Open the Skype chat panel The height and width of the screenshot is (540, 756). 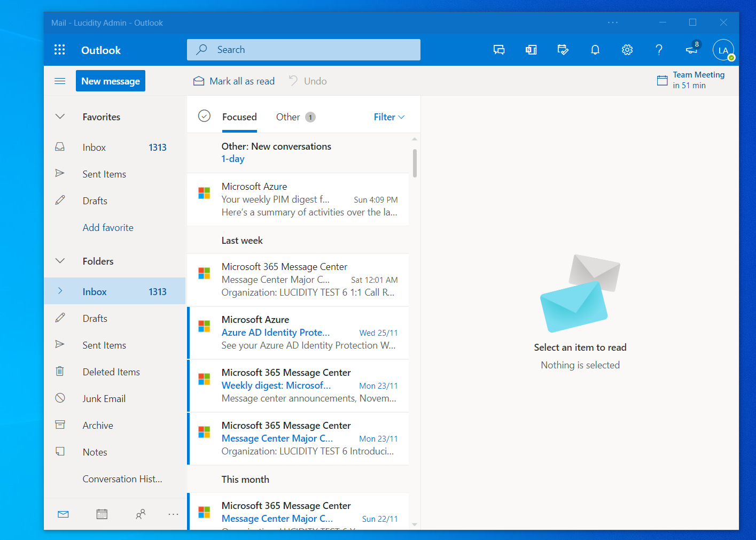[x=499, y=49]
